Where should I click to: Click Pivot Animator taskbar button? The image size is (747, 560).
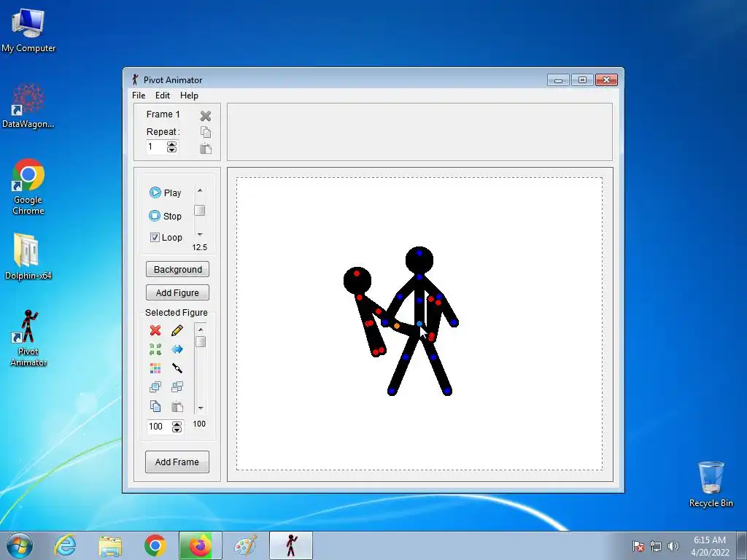click(291, 545)
